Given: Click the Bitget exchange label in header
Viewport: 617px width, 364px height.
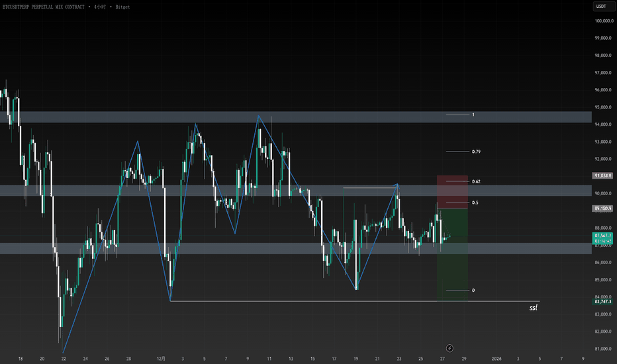Looking at the screenshot, I should [122, 7].
